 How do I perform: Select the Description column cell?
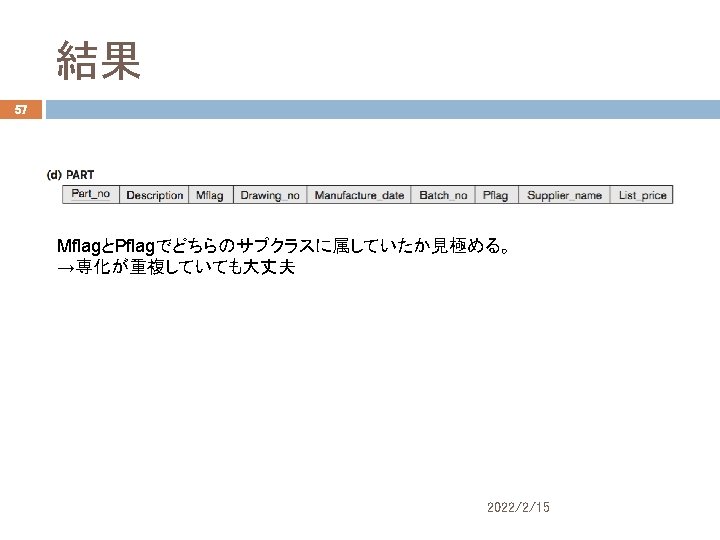154,195
